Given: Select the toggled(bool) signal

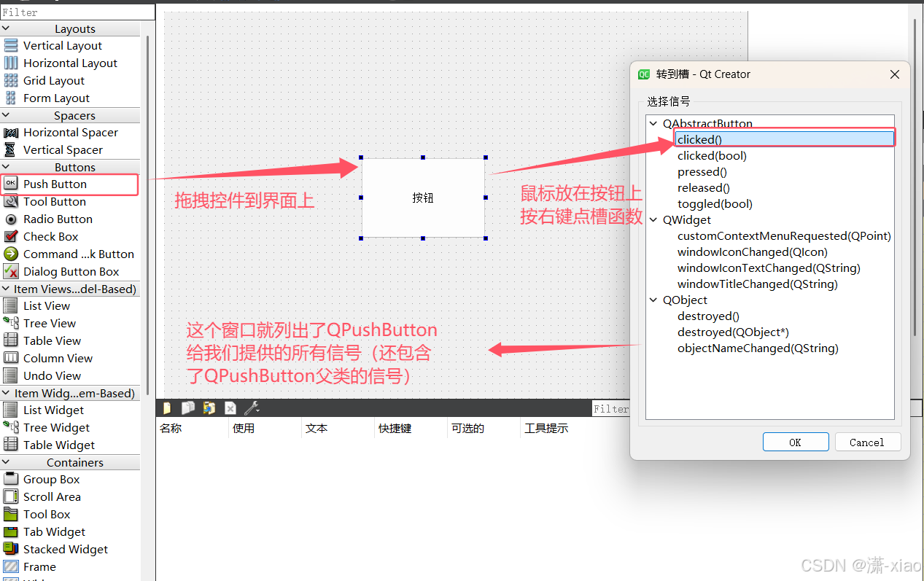Looking at the screenshot, I should [x=715, y=203].
